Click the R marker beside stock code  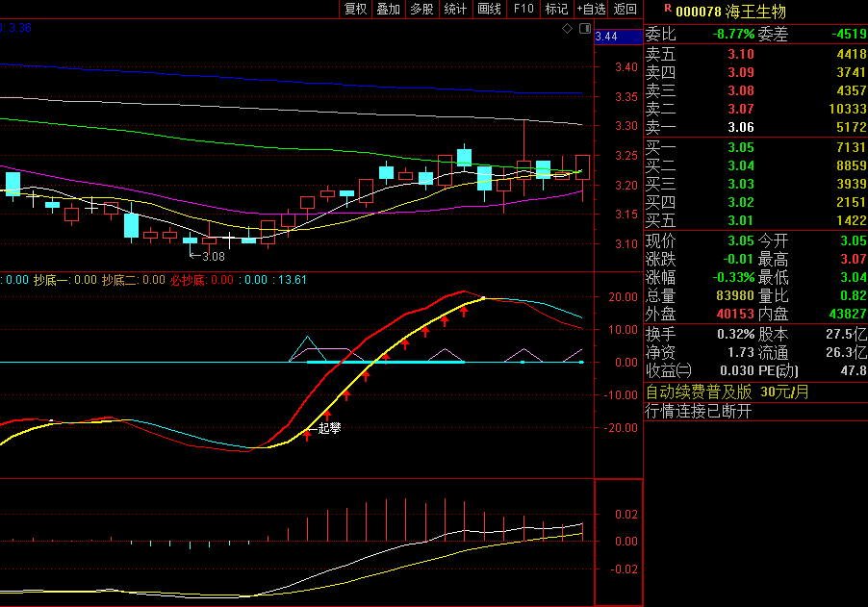point(668,9)
